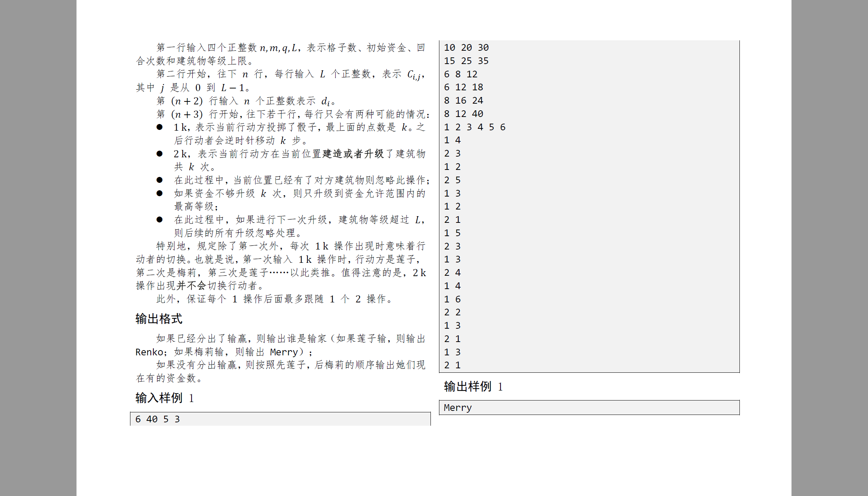
Task: Click the line starting '动者的切换。也就是说'
Action: coord(278,259)
